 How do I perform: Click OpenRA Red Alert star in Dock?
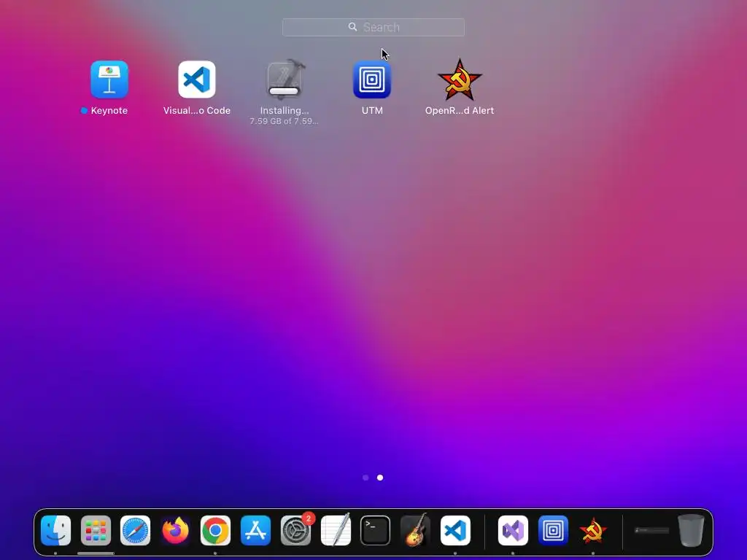click(593, 531)
